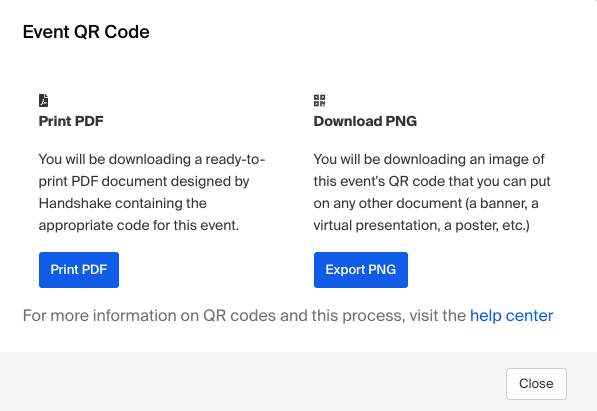Image resolution: width=597 pixels, height=411 pixels.
Task: Select the bold Download PNG heading
Action: (365, 121)
